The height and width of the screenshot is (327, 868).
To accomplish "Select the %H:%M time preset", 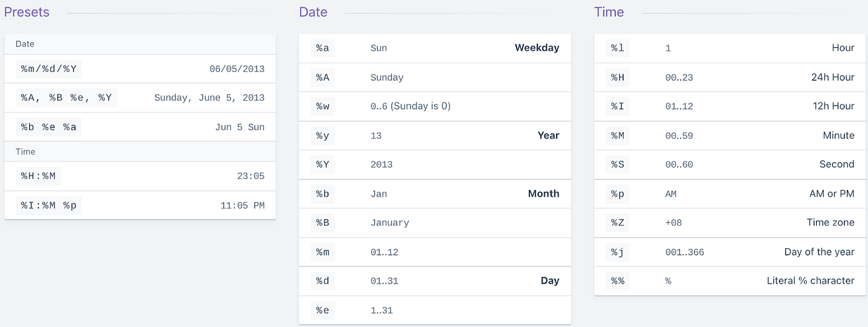I will pyautogui.click(x=38, y=176).
